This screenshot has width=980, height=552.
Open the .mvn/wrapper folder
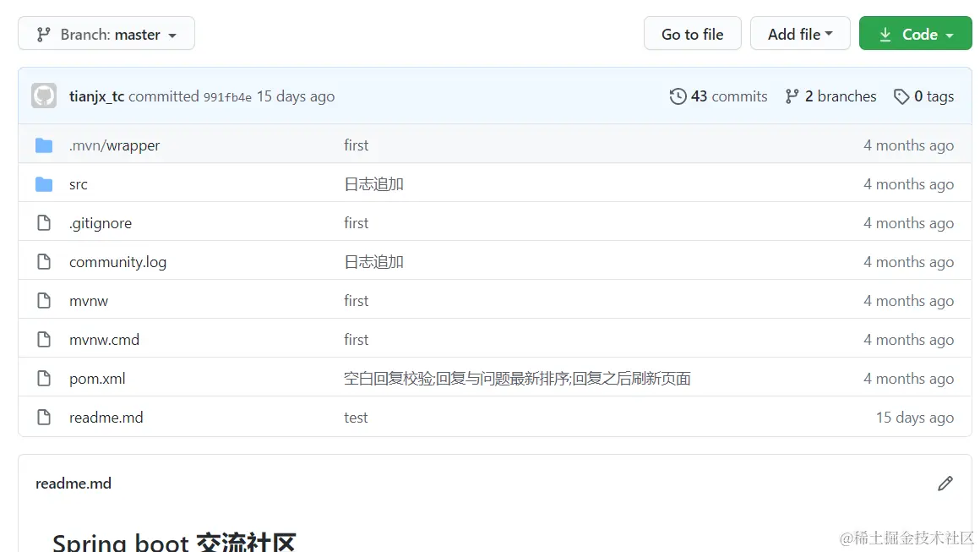click(x=114, y=145)
